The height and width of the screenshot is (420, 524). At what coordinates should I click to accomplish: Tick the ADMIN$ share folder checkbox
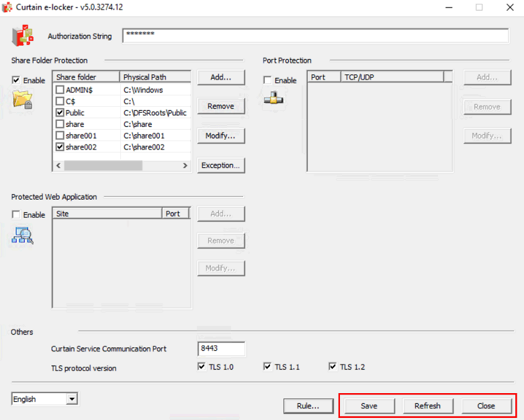60,90
